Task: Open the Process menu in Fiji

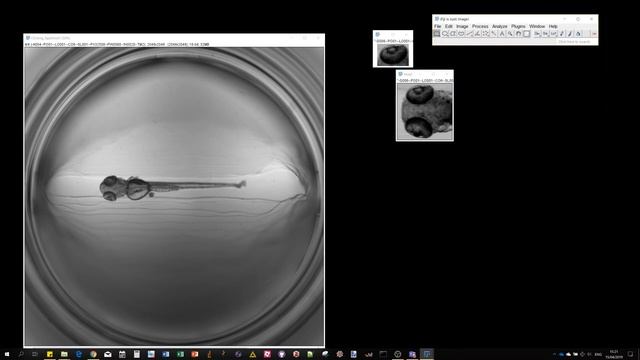Action: coord(480,26)
